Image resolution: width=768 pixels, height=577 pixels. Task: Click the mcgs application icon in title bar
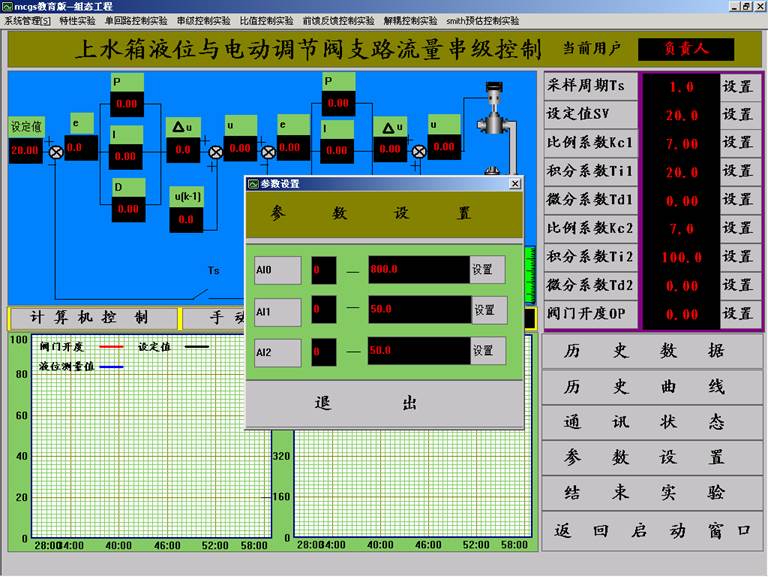[7, 6]
